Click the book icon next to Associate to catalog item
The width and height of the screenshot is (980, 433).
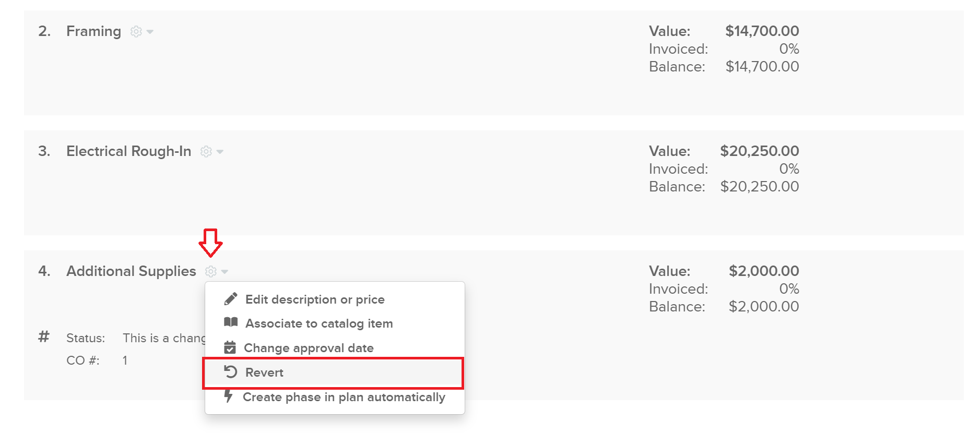[230, 323]
